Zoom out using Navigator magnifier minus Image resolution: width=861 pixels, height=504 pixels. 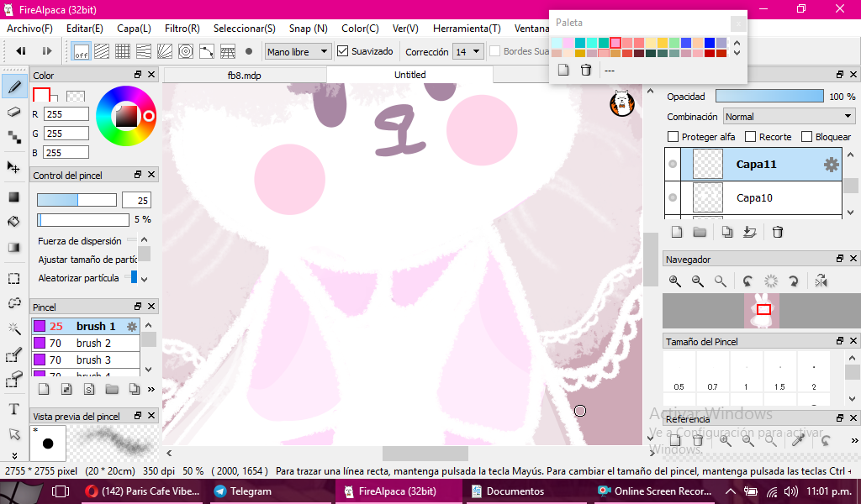[697, 281]
